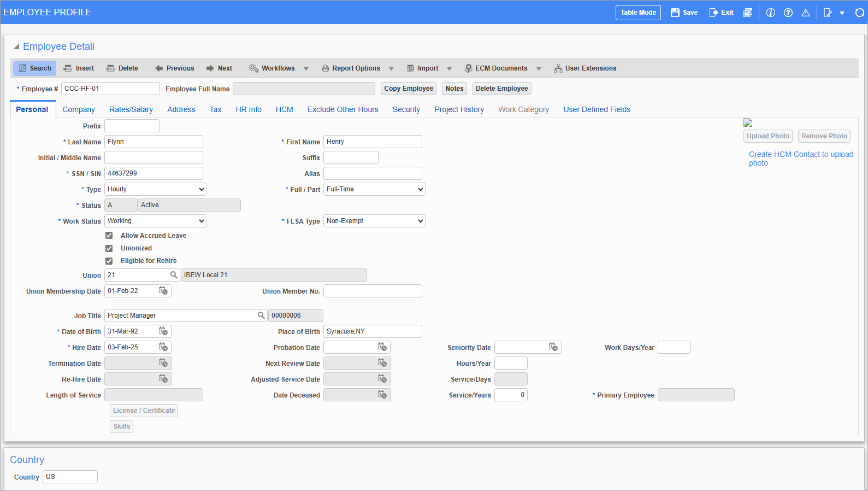868x491 pixels.
Task: Open Termination Date calendar picker
Action: [x=163, y=363]
